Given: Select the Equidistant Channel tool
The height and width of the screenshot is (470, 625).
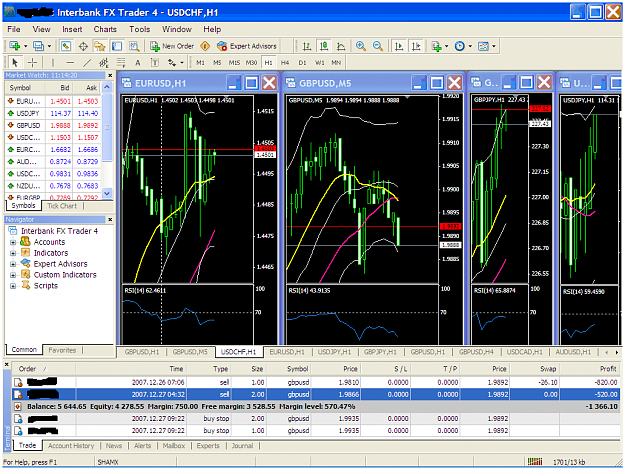Looking at the screenshot, I should tap(104, 63).
